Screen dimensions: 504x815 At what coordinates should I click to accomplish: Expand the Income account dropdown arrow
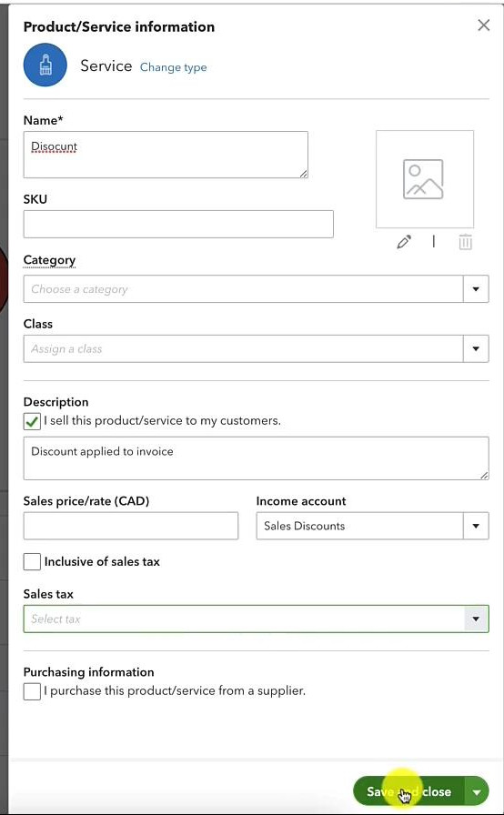click(476, 526)
